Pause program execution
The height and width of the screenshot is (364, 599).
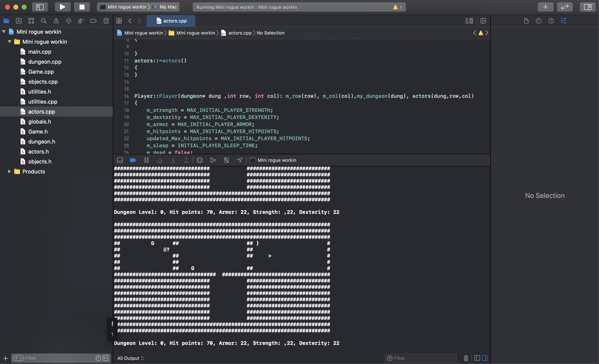(x=146, y=160)
